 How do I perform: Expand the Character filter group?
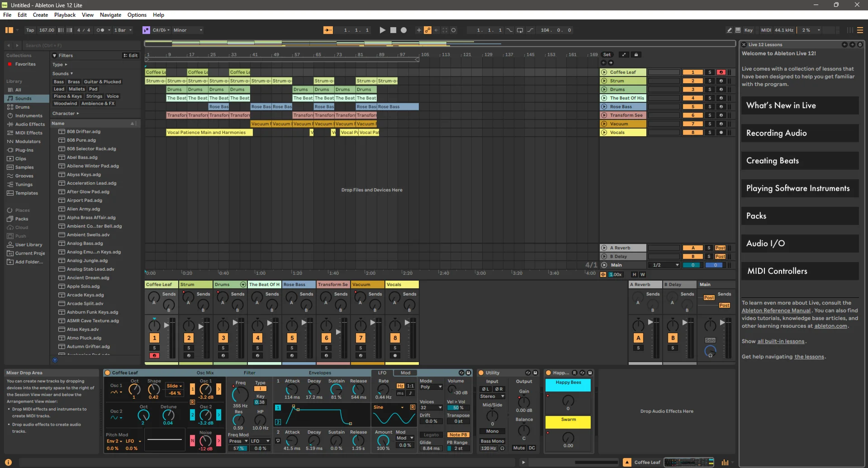65,114
